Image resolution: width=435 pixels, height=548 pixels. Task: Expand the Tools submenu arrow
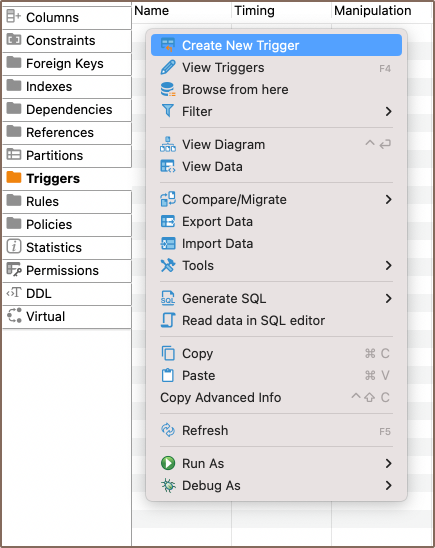388,266
